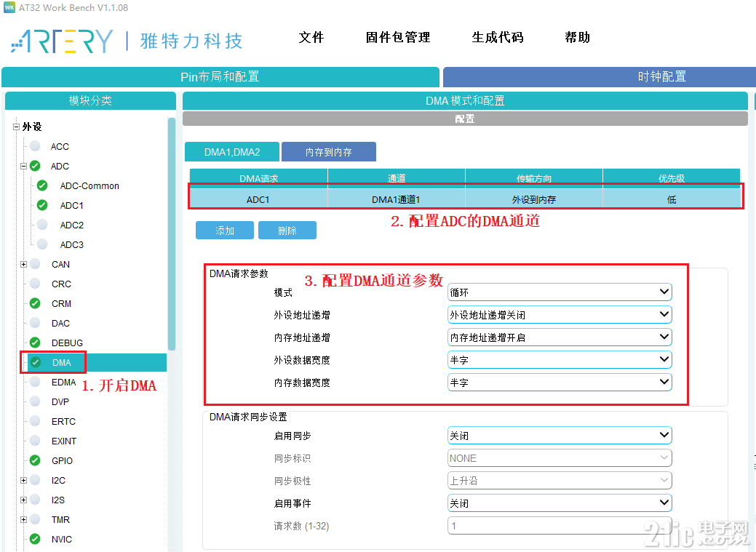This screenshot has height=552, width=756.
Task: Click the DMA请求 column header
Action: pos(259,178)
